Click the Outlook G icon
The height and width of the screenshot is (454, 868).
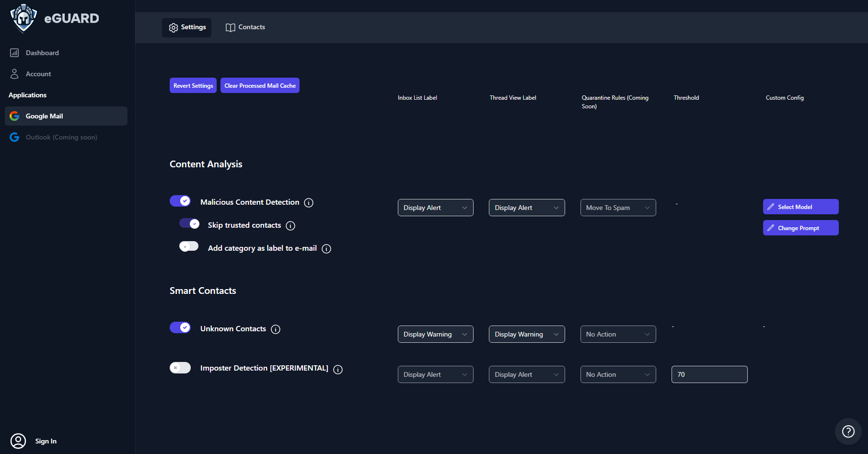click(x=14, y=137)
